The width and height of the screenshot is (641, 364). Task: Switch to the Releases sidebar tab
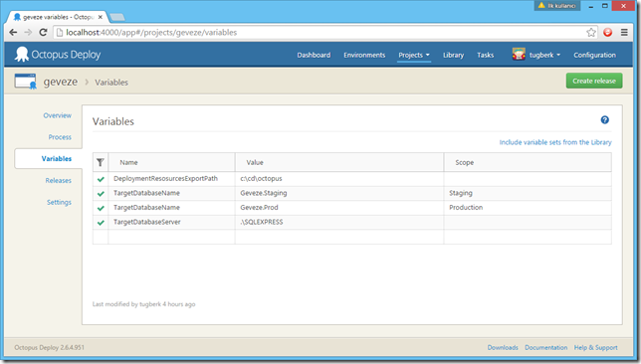coord(59,181)
